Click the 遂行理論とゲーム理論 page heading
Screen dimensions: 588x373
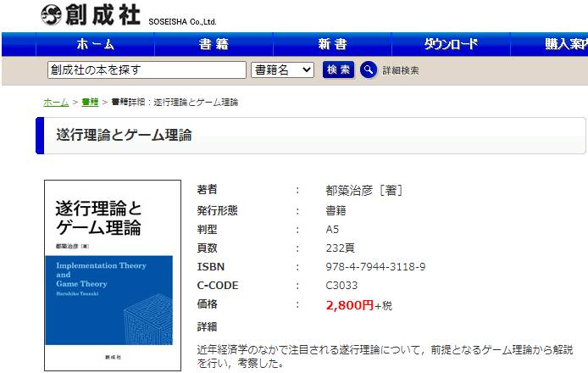(124, 135)
